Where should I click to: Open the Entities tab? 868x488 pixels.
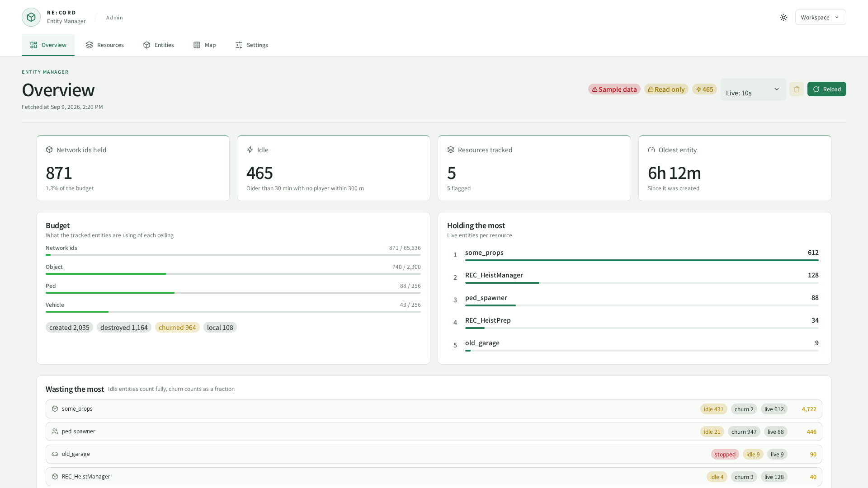pyautogui.click(x=158, y=45)
